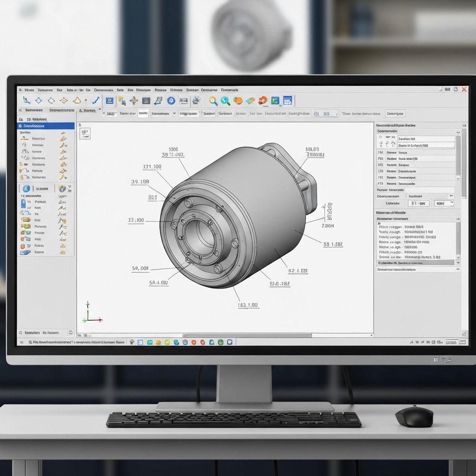Click the teal magnifier search icon

(x=225, y=100)
